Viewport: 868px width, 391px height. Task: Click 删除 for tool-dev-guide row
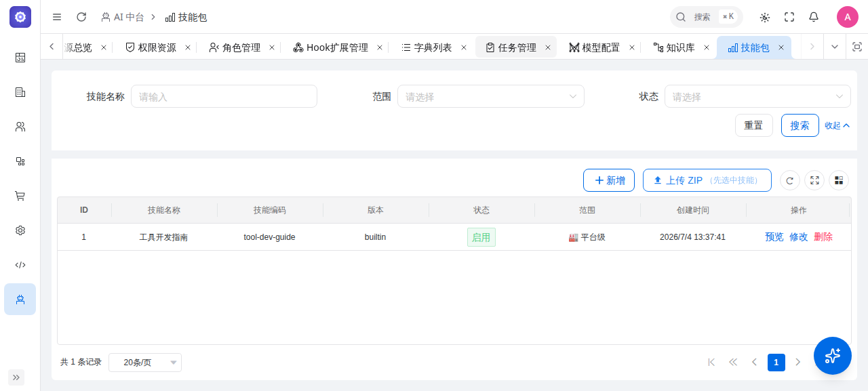[x=823, y=237]
